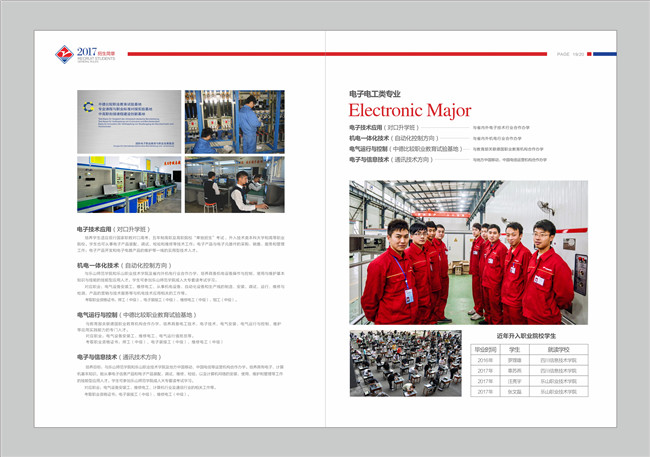This screenshot has width=650, height=457.
Task: Click the small red square beside page number
Action: point(589,54)
